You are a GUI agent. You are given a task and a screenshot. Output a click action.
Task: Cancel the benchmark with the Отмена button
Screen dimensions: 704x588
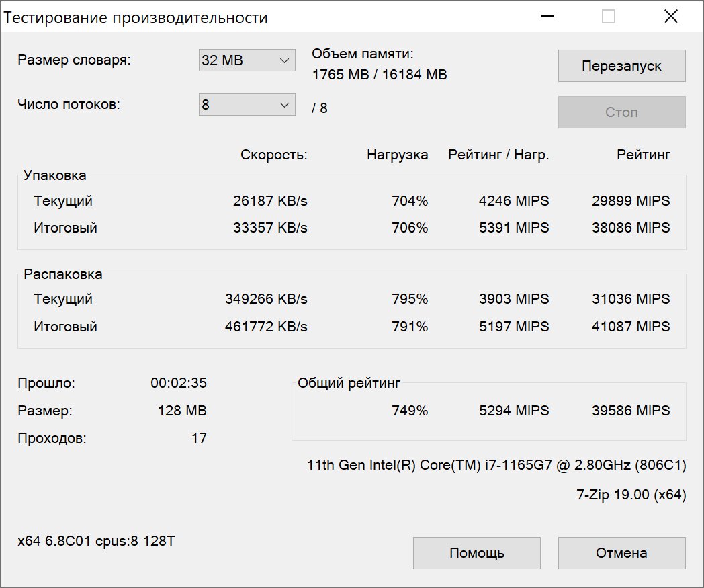tap(621, 553)
